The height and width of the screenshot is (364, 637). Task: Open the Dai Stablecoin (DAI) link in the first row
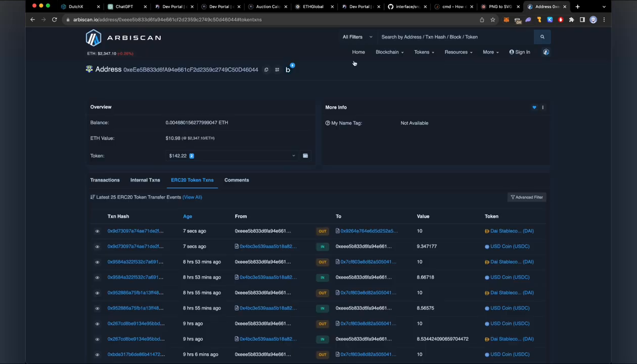512,231
